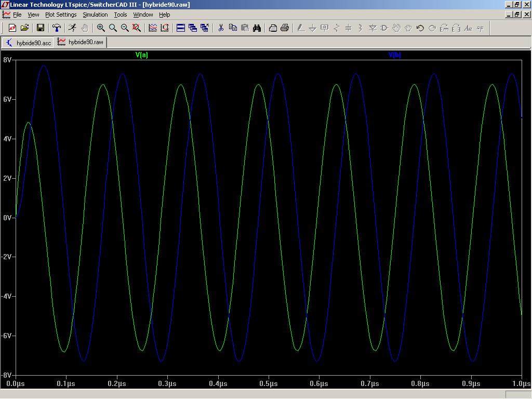
Task: Click the Print icon in toolbar
Action: [285, 28]
